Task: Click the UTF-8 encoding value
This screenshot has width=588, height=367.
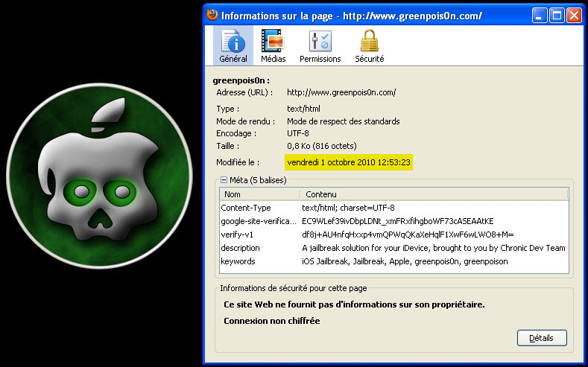Action: 298,133
